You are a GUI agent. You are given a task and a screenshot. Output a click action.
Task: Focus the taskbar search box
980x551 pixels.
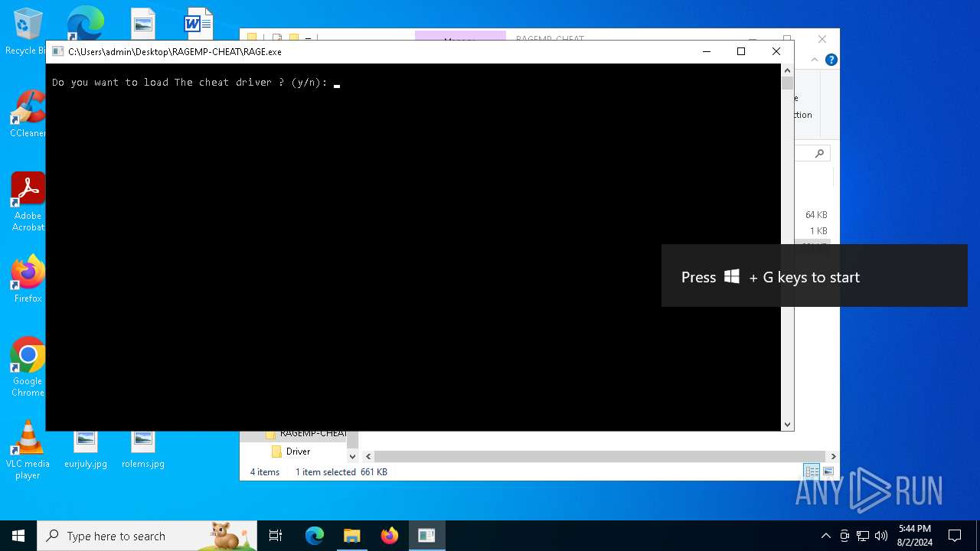click(147, 536)
